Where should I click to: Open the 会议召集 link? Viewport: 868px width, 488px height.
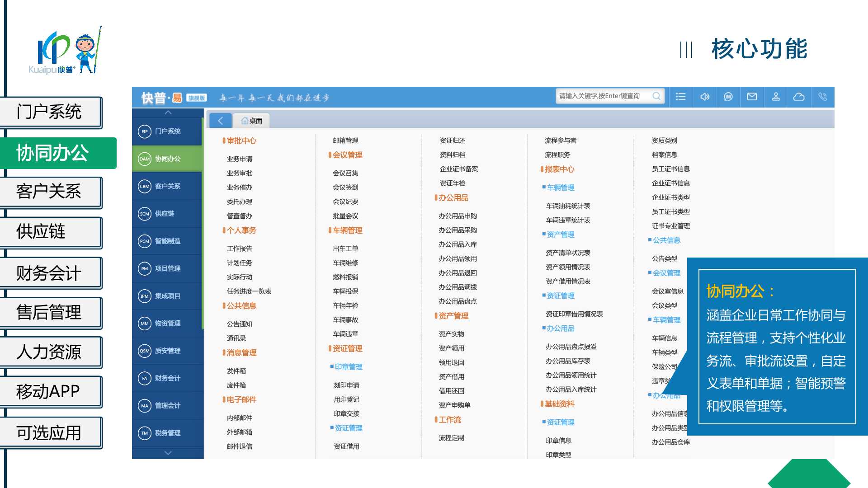tap(345, 173)
